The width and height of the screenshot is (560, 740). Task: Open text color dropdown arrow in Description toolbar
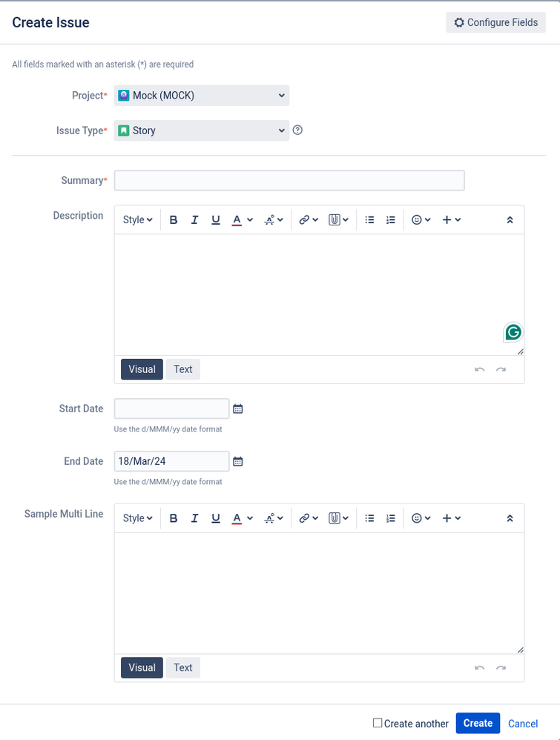click(x=250, y=220)
